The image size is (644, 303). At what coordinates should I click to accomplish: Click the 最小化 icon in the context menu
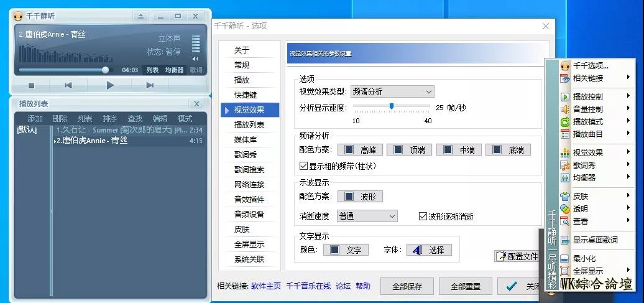[x=565, y=259]
